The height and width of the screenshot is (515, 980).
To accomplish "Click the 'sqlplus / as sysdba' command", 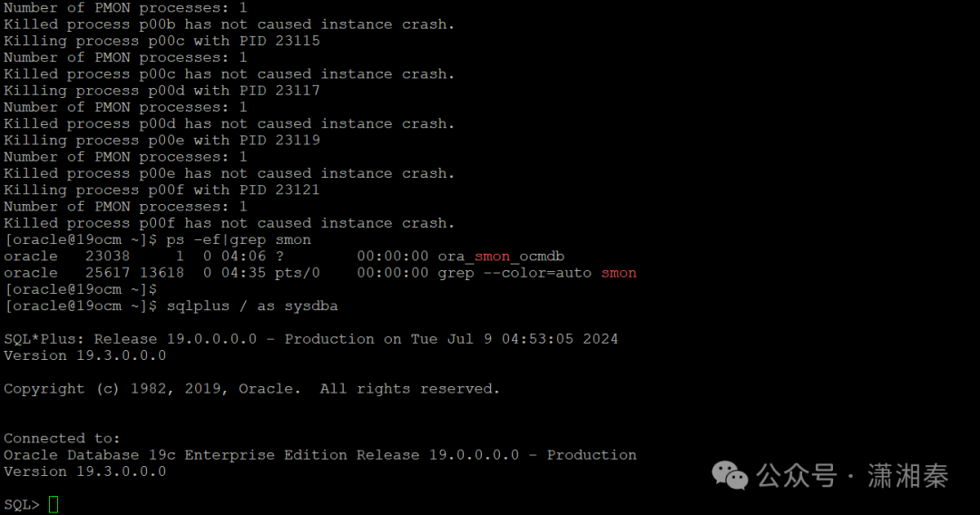I will pyautogui.click(x=252, y=306).
